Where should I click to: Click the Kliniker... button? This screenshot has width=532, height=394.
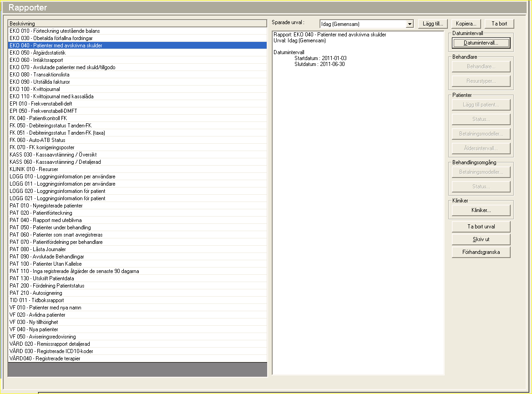[x=481, y=210]
